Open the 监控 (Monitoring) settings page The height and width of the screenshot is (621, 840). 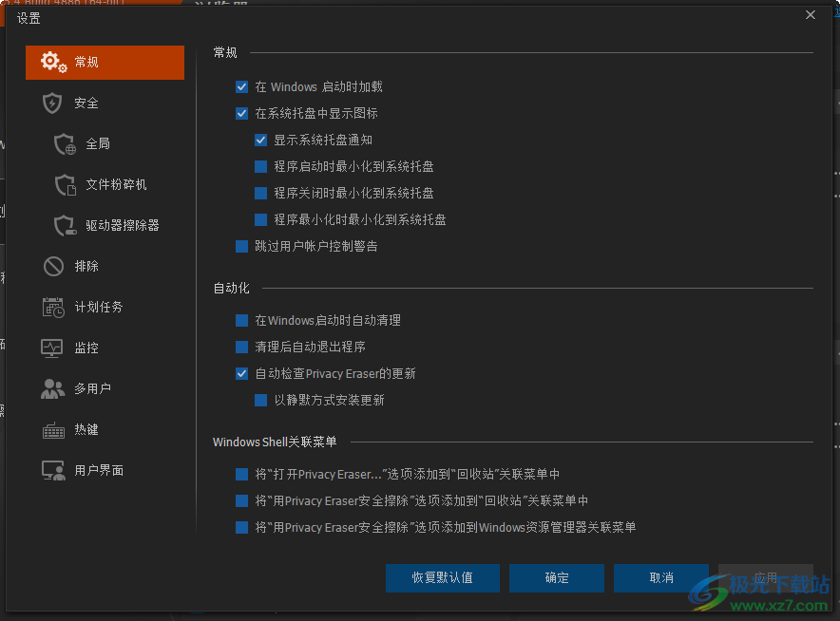(x=86, y=348)
